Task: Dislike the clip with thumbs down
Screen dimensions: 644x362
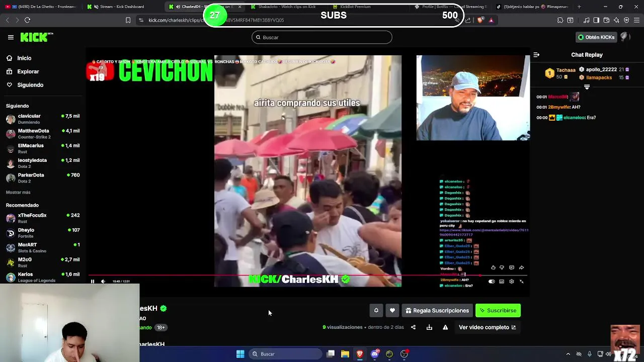Action: [x=502, y=267]
